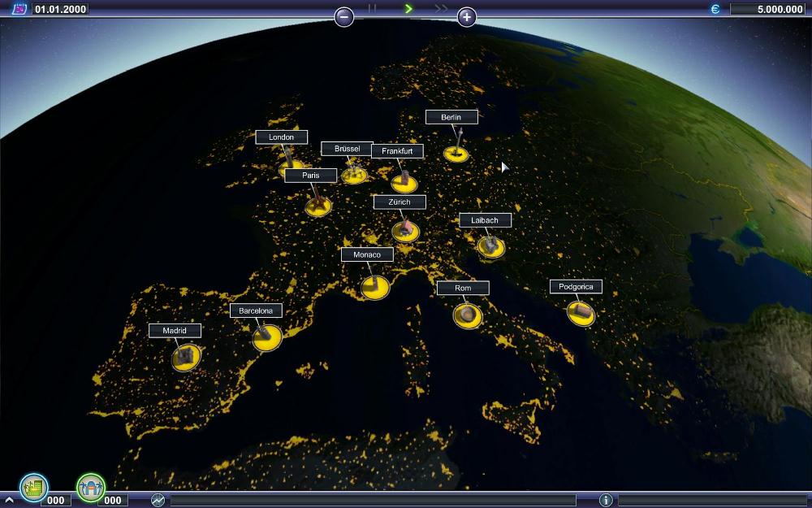Enable fast forward game speed

tap(441, 8)
